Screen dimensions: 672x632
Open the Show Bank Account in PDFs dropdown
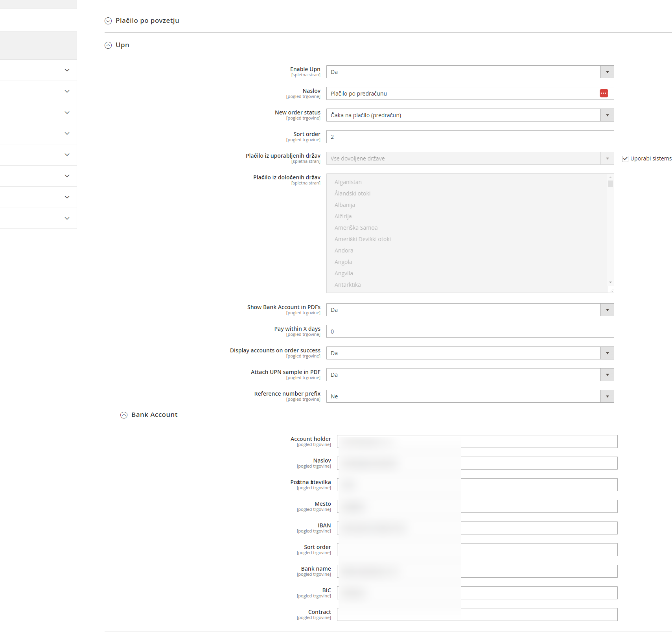coord(470,310)
